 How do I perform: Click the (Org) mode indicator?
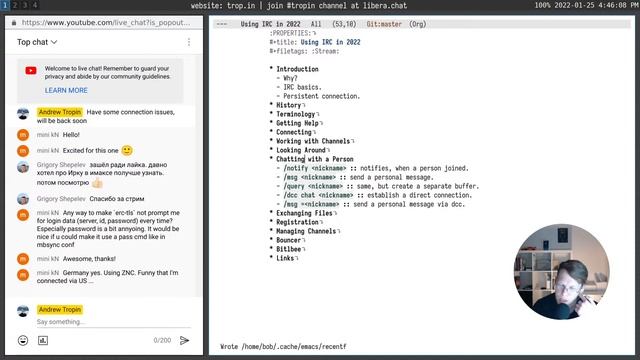pos(418,24)
